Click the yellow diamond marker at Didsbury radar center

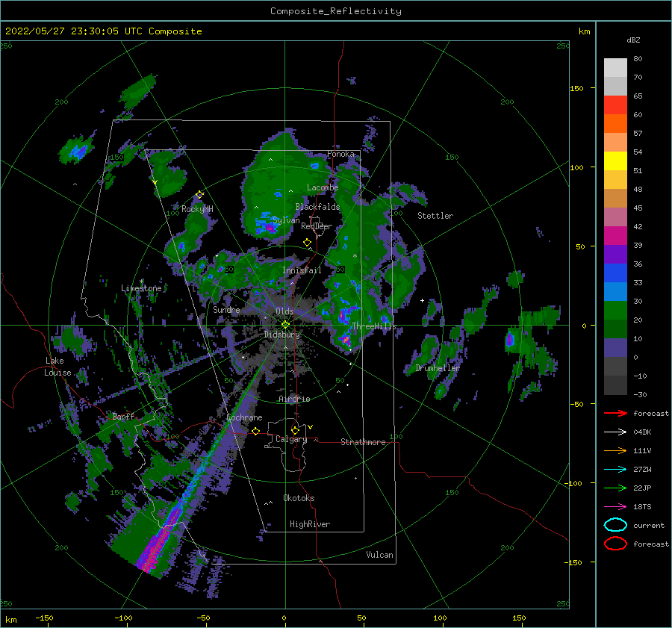click(285, 325)
